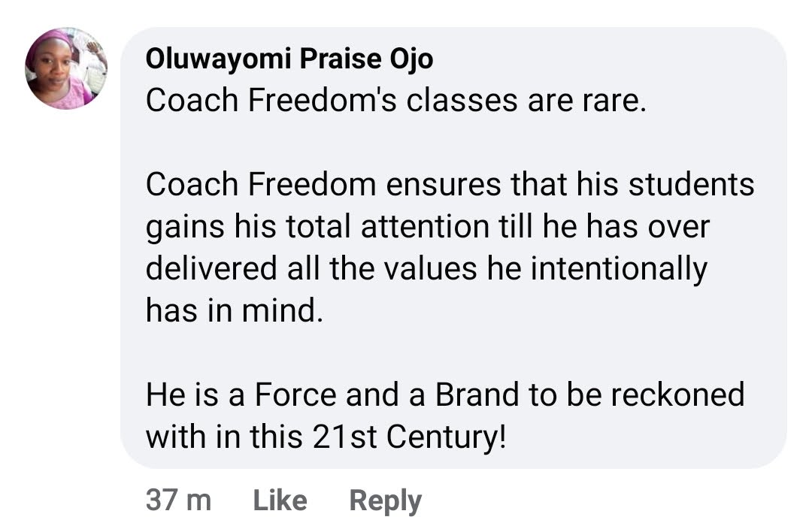This screenshot has width=812, height=529.
Task: Open Oluwayomi Praise Ojo's profile name link
Action: click(x=289, y=59)
